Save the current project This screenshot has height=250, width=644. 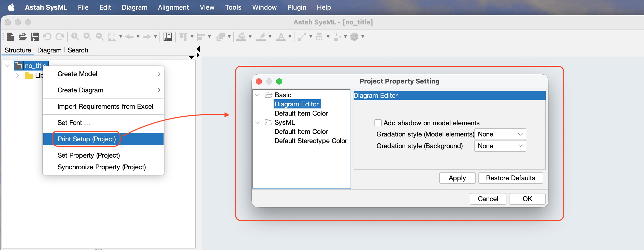(x=35, y=37)
